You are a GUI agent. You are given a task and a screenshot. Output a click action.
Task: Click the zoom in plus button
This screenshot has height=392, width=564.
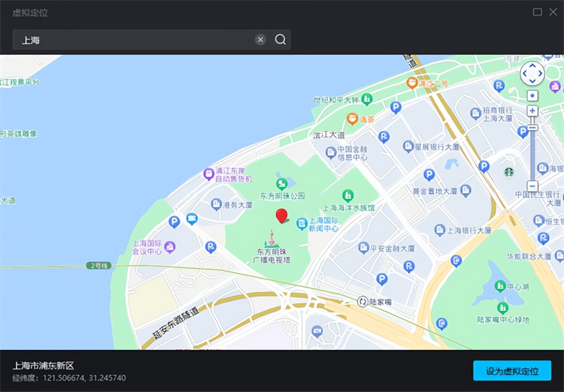pos(532,110)
